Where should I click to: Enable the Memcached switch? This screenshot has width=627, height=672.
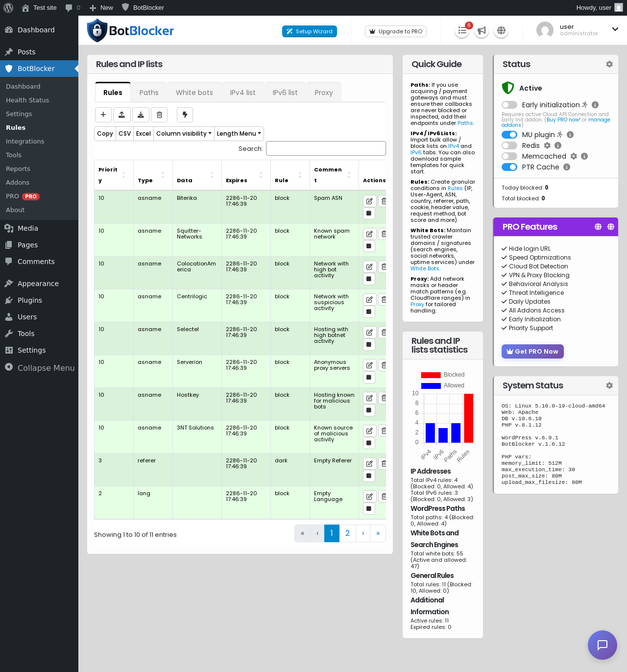[509, 156]
